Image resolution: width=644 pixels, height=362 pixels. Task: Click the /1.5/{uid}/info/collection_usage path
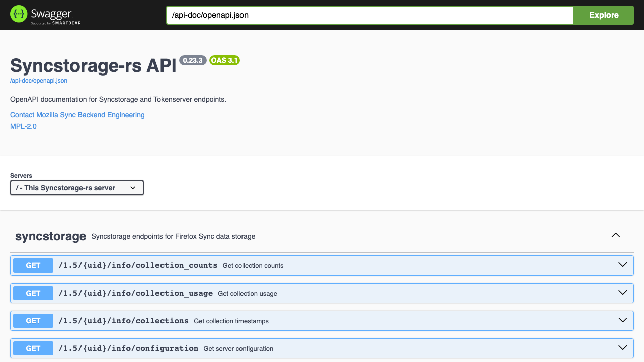tap(136, 293)
